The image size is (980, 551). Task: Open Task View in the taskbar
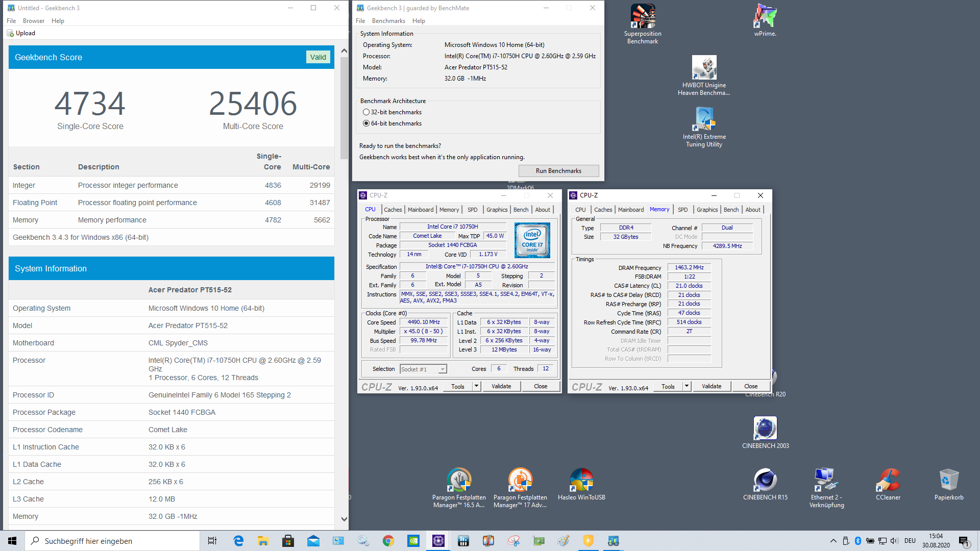click(212, 541)
